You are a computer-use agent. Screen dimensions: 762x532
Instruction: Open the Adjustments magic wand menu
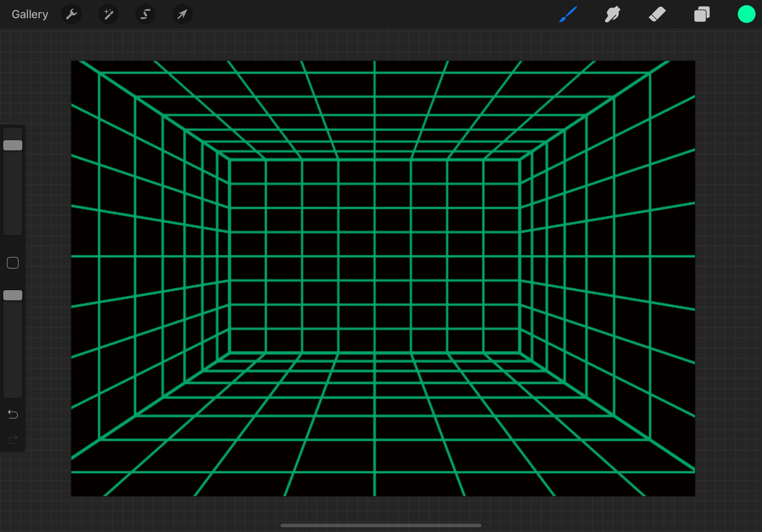pyautogui.click(x=108, y=14)
